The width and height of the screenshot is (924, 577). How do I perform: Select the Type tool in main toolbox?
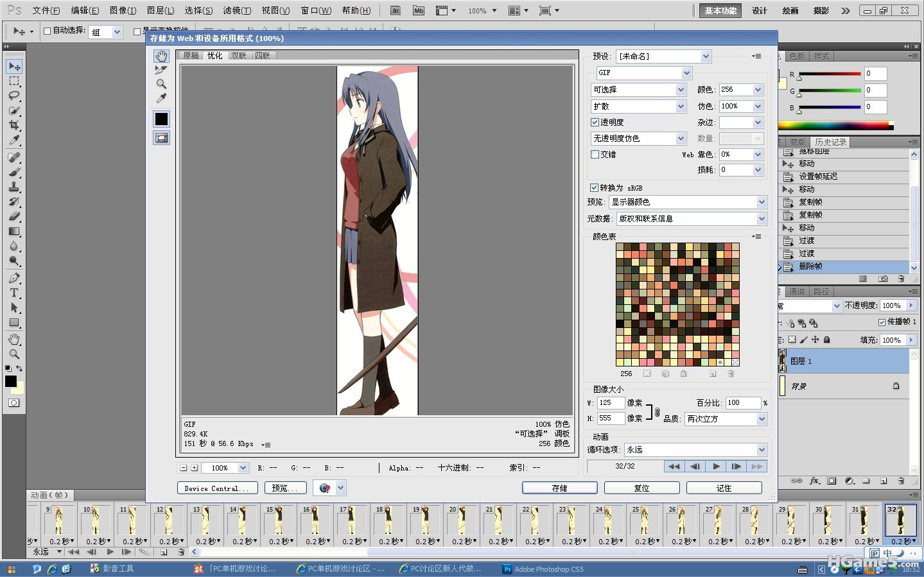point(14,293)
